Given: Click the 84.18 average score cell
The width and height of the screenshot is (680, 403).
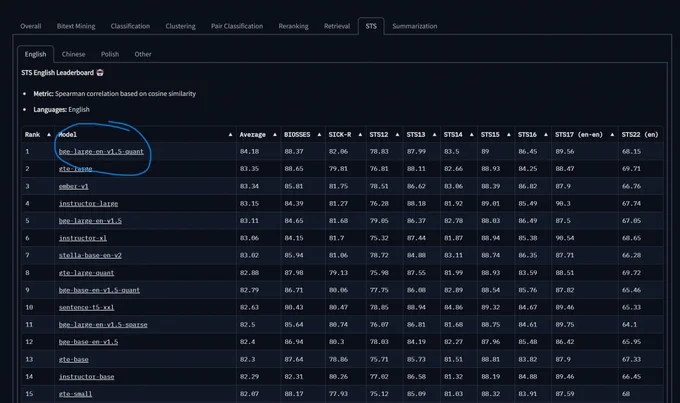Looking at the screenshot, I should [249, 151].
